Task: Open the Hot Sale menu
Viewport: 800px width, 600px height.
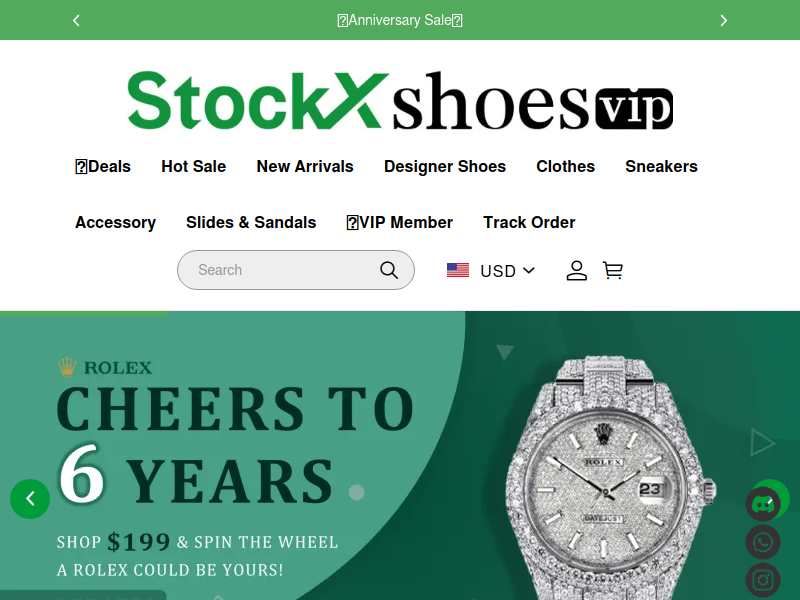Action: click(x=193, y=166)
